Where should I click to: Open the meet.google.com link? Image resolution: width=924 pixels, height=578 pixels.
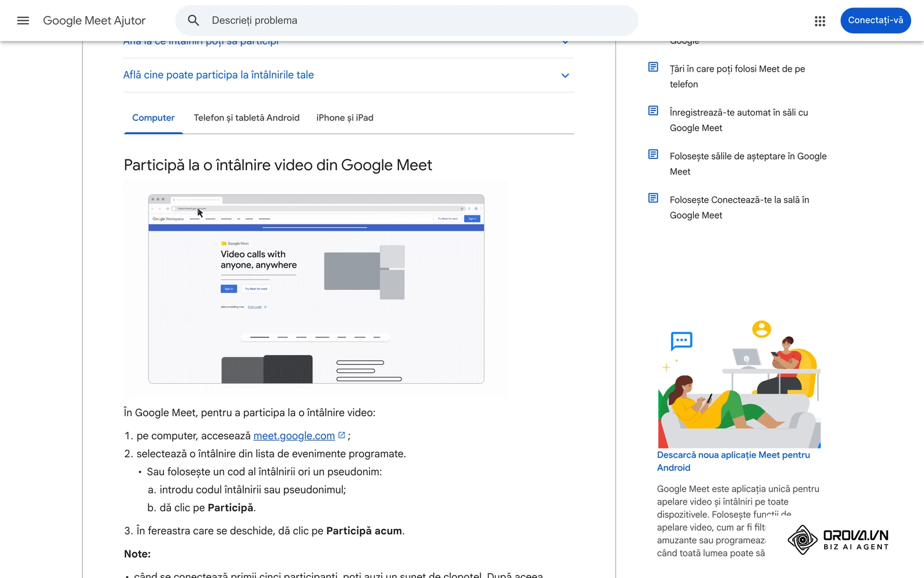click(x=294, y=436)
